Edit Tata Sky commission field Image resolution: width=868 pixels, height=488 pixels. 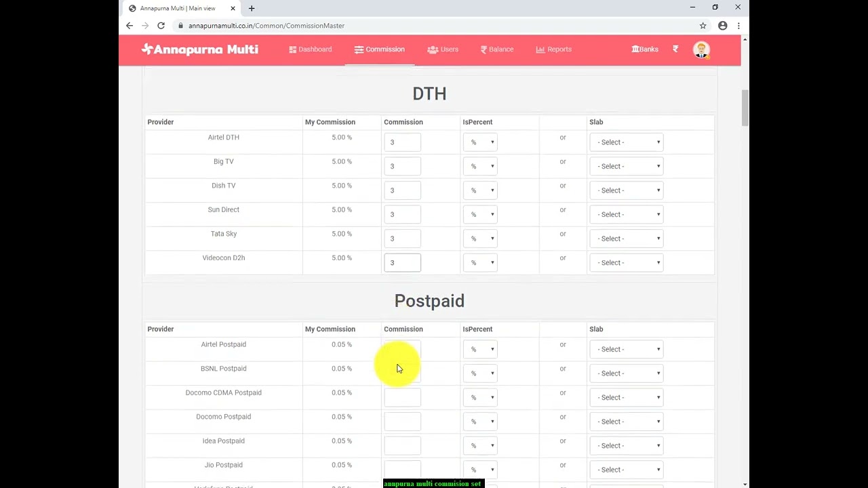pos(402,239)
